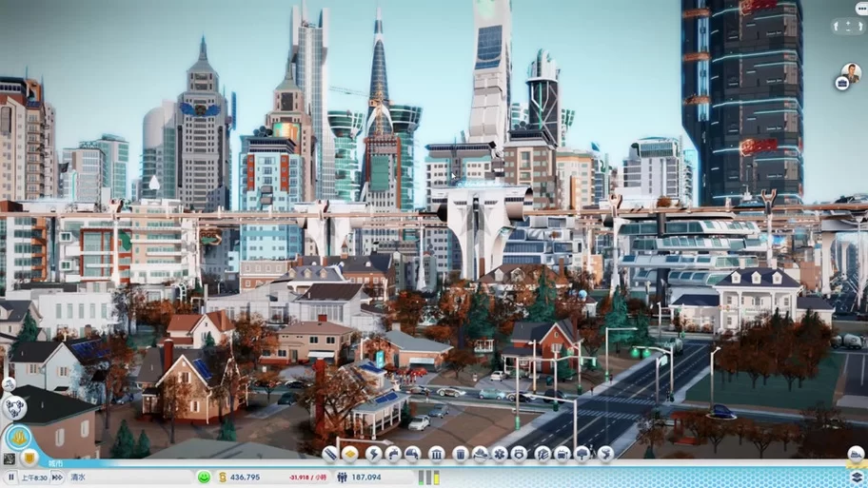Viewport: 868px width, 488px height.
Task: Open the Disasters tornado menu
Action: [605, 455]
